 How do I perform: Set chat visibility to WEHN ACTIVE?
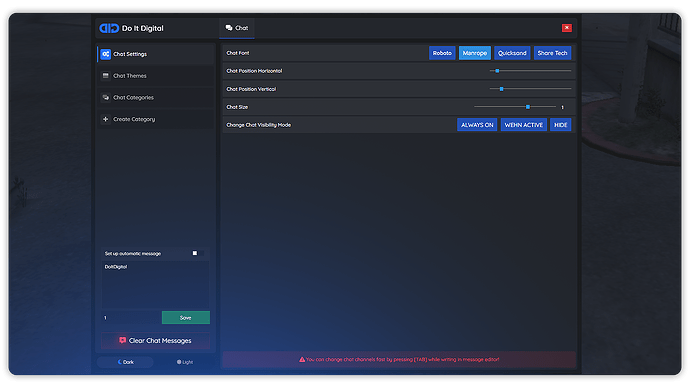tap(524, 125)
